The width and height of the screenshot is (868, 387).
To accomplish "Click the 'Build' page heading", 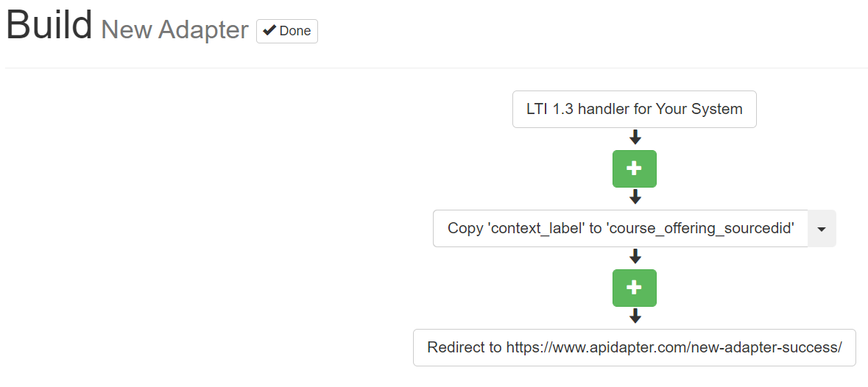I will [49, 26].
